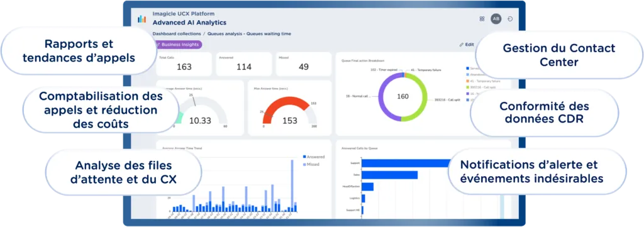Click the 102 - Timer expired donut label

pos(384,70)
